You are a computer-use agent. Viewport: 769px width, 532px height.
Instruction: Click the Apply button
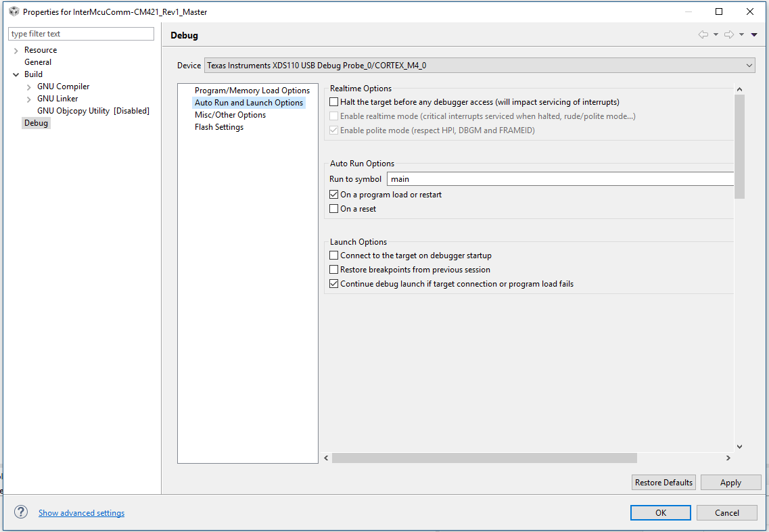[x=730, y=483]
